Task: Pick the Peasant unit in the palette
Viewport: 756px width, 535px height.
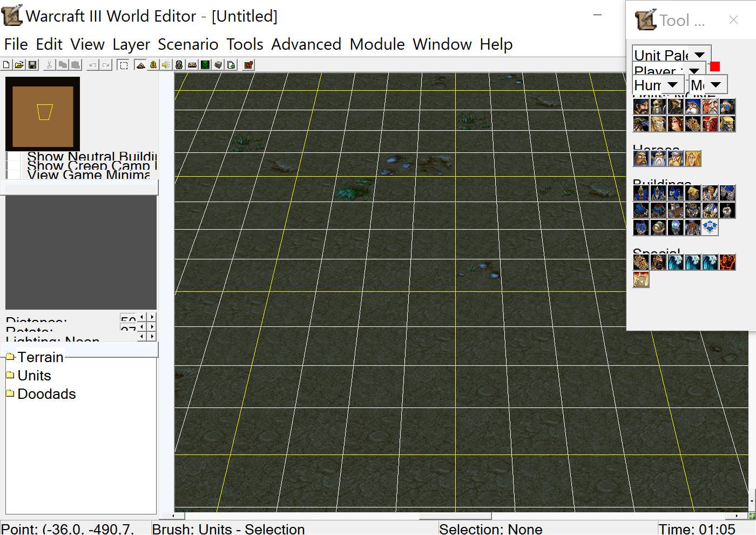Action: (x=641, y=106)
